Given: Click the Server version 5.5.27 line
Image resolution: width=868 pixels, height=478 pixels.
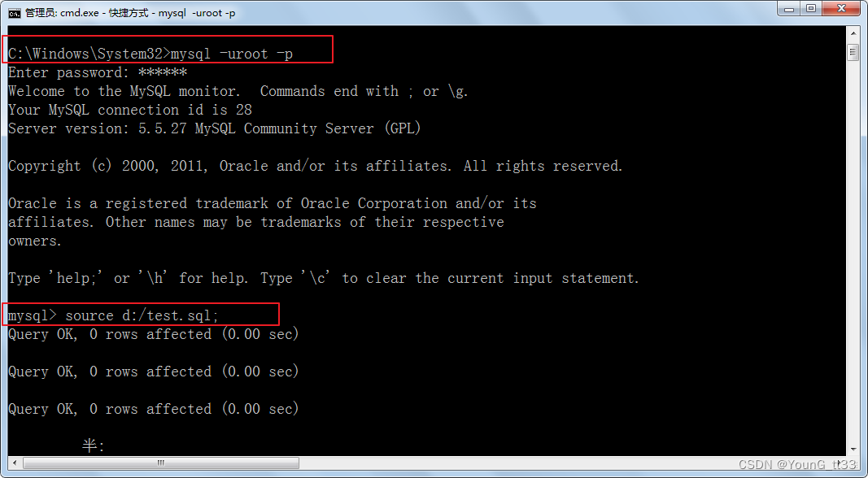Looking at the screenshot, I should tap(214, 129).
